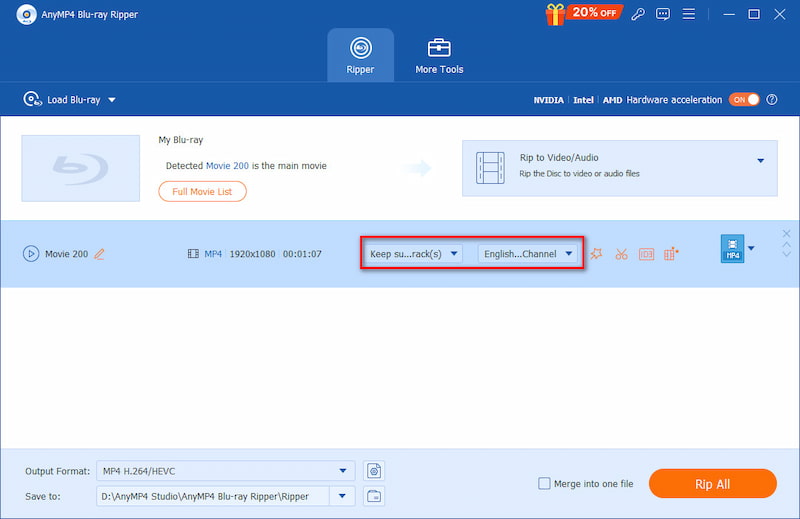This screenshot has height=519, width=800.
Task: Click the Full Movie List button
Action: (x=202, y=191)
